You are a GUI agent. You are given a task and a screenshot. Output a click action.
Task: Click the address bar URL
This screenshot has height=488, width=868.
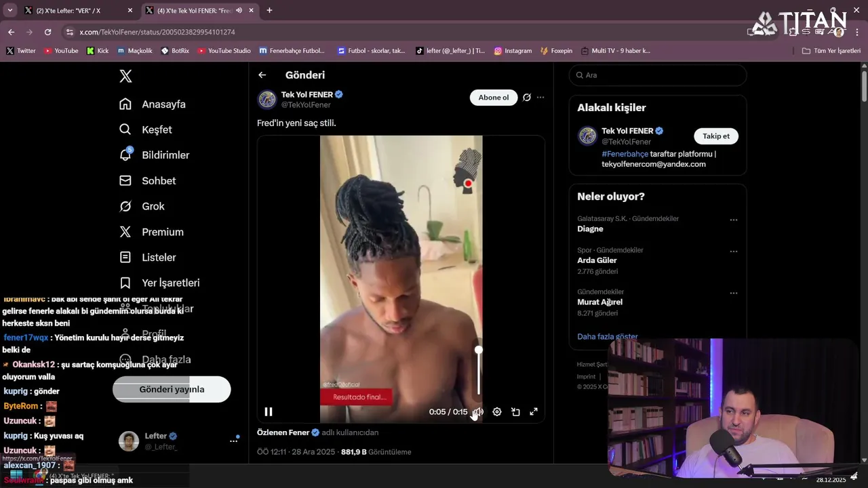pyautogui.click(x=157, y=32)
